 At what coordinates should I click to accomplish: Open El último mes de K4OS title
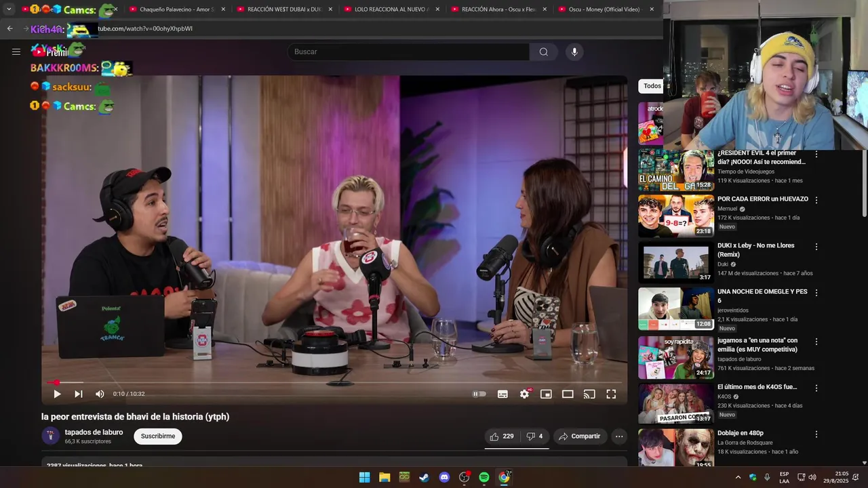pos(757,387)
